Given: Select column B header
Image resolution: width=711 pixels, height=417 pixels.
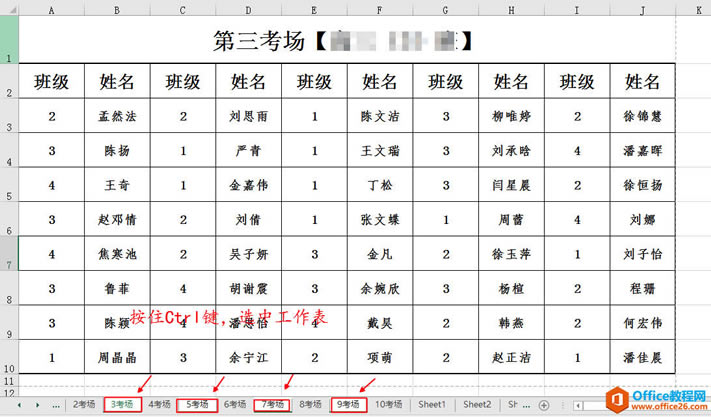Looking at the screenshot, I should pyautogui.click(x=117, y=10).
